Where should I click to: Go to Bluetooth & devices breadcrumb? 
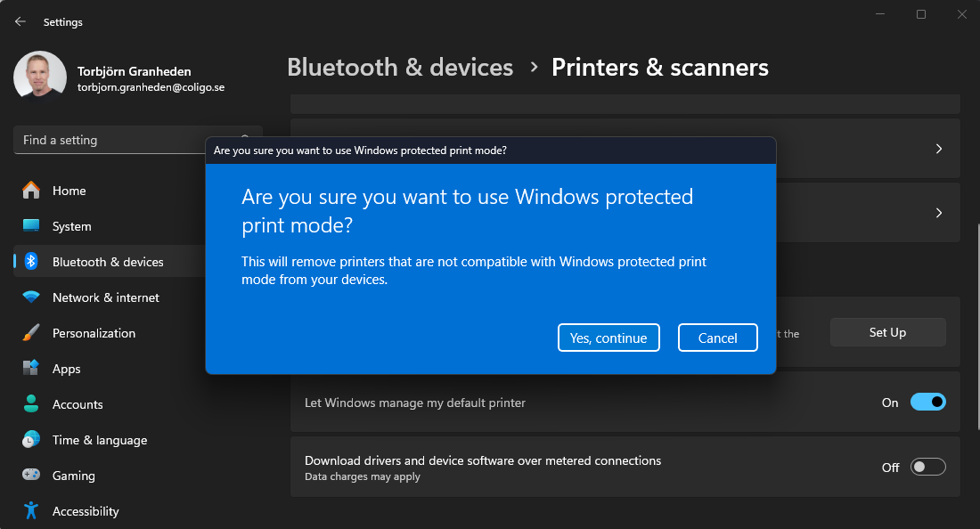click(x=400, y=67)
